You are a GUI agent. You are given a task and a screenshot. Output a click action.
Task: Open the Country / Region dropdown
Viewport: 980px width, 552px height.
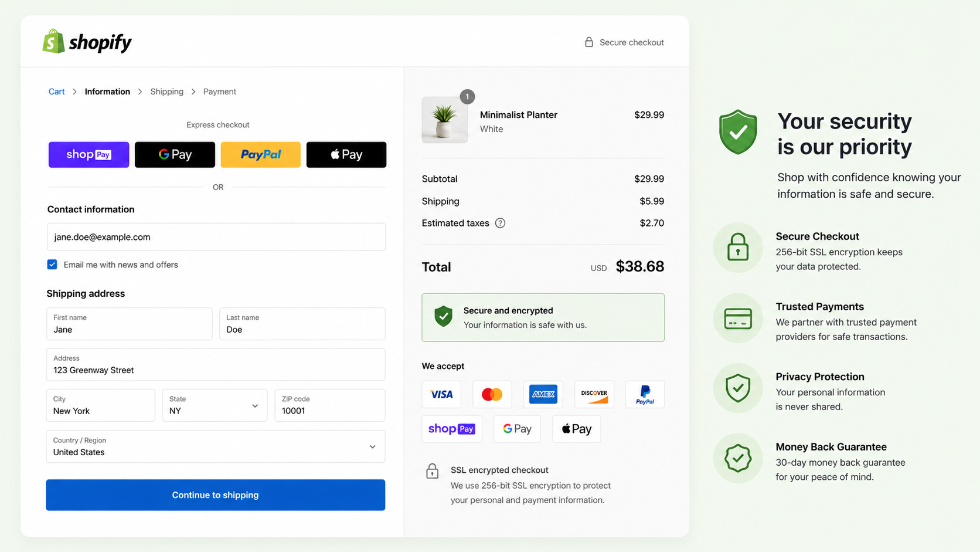coord(216,446)
